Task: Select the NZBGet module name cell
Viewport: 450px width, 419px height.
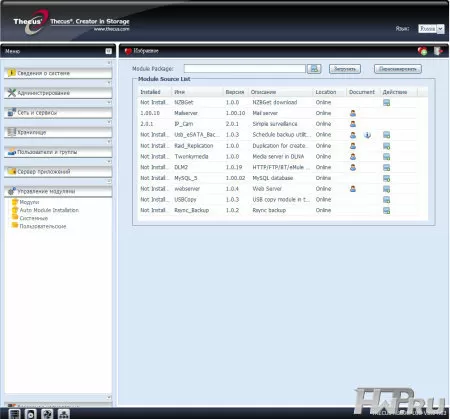Action: [x=184, y=102]
